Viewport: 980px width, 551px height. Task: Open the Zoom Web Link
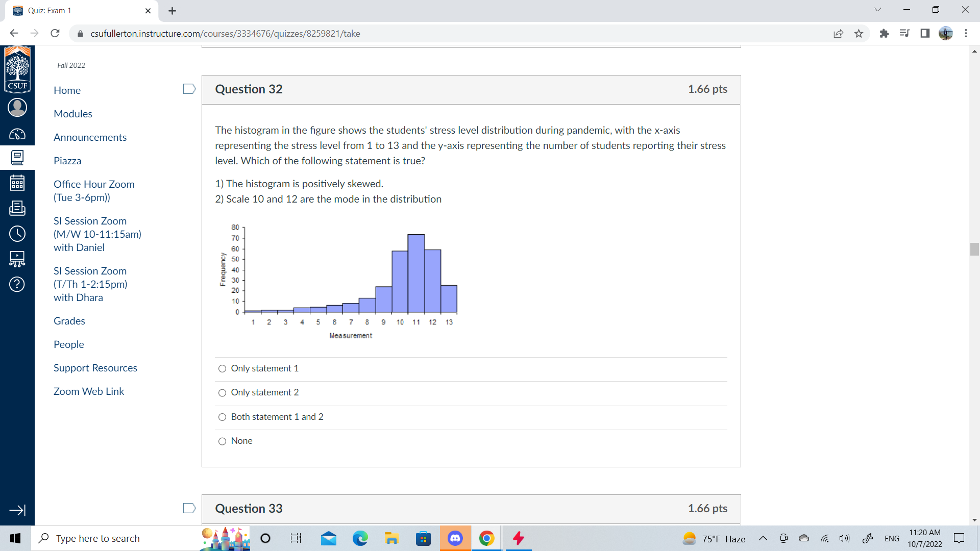click(x=89, y=391)
